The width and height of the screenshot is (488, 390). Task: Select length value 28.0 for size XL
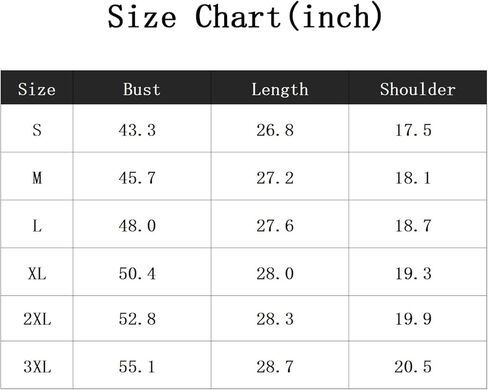click(275, 274)
